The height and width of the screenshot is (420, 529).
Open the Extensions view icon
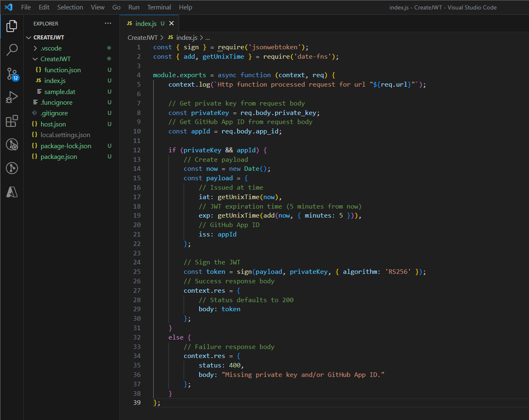(x=12, y=121)
